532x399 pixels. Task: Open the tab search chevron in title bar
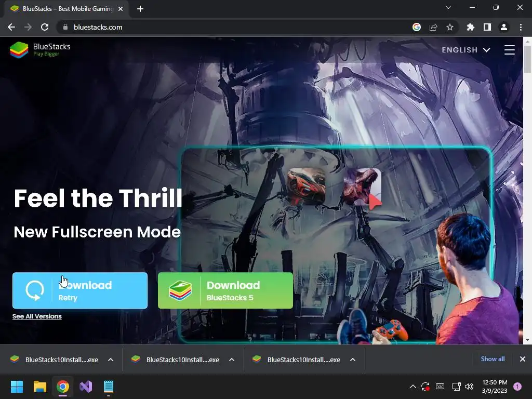(x=448, y=7)
